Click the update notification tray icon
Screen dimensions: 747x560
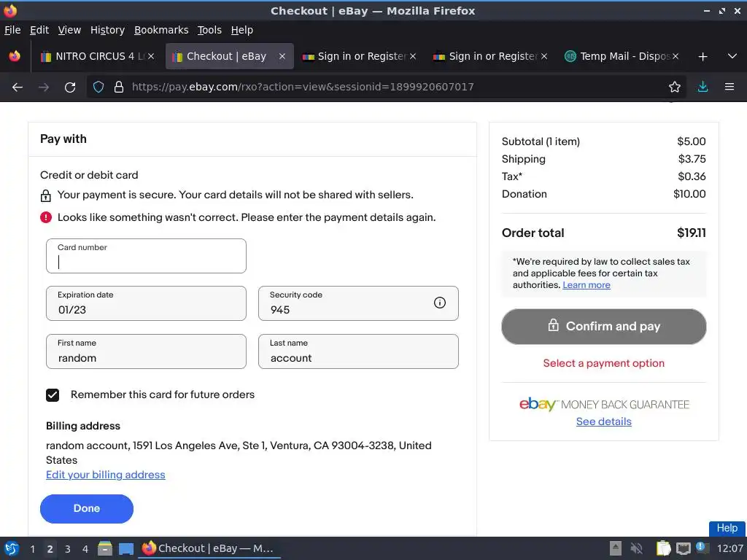[x=701, y=547]
